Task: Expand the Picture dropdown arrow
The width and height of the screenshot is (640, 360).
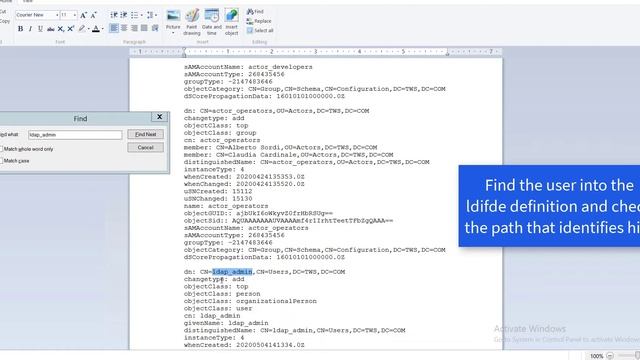Action: (x=173, y=32)
